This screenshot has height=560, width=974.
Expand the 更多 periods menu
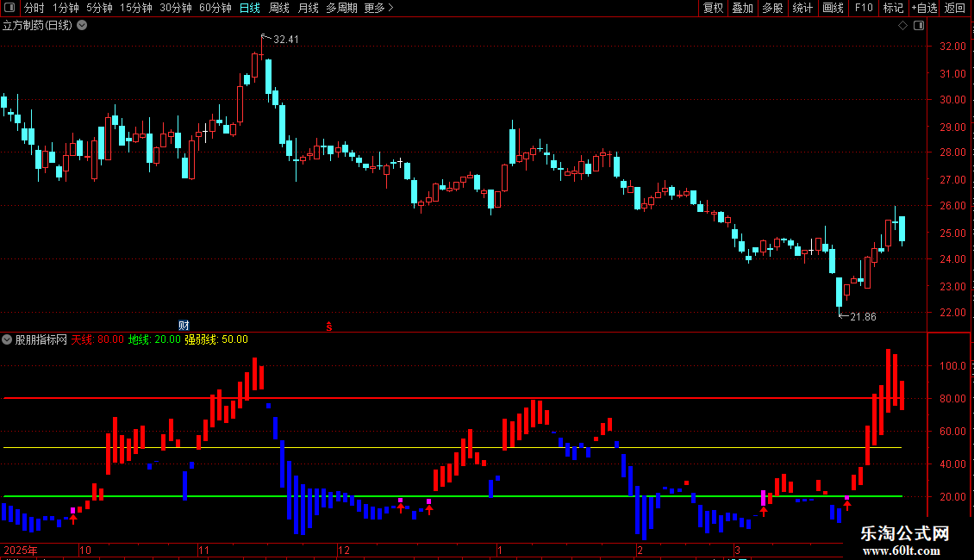click(x=379, y=8)
